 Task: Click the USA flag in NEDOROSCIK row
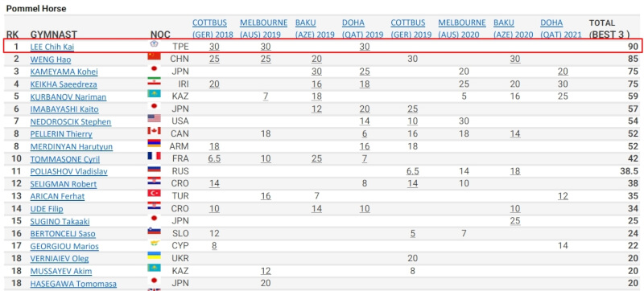tap(154, 119)
